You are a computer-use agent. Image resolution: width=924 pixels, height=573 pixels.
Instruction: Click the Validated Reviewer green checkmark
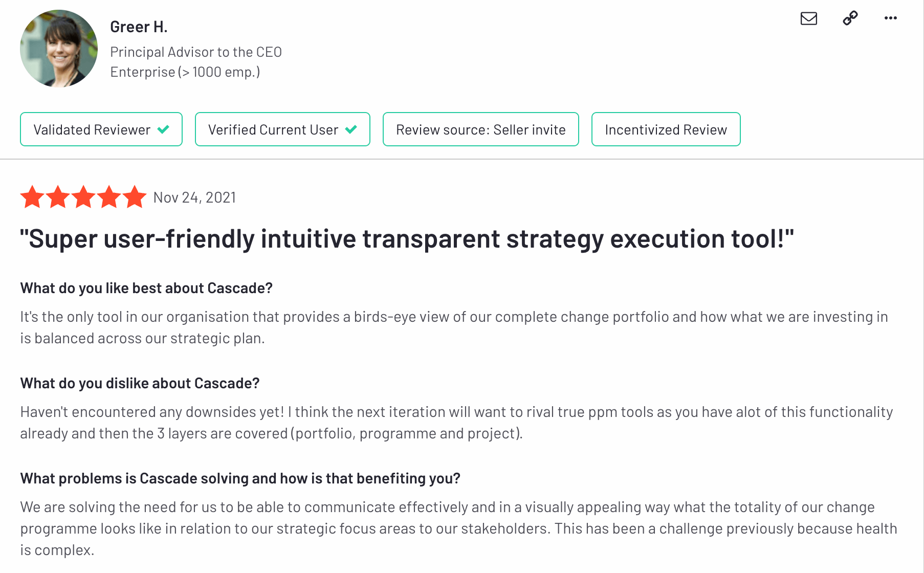pyautogui.click(x=163, y=129)
